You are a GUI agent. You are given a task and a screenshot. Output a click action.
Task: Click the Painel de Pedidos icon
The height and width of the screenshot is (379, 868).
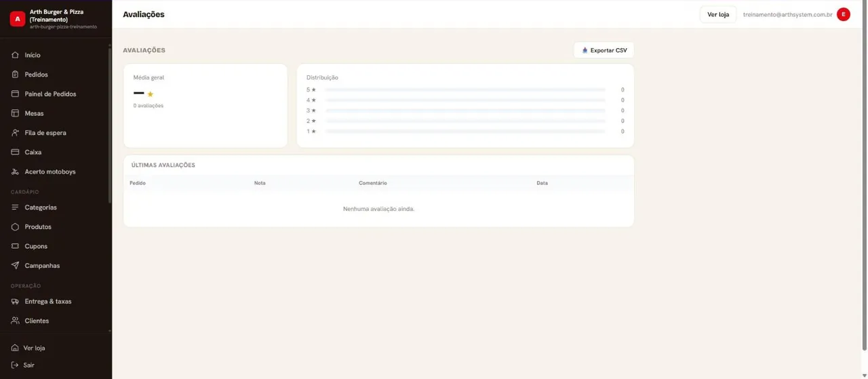point(15,94)
